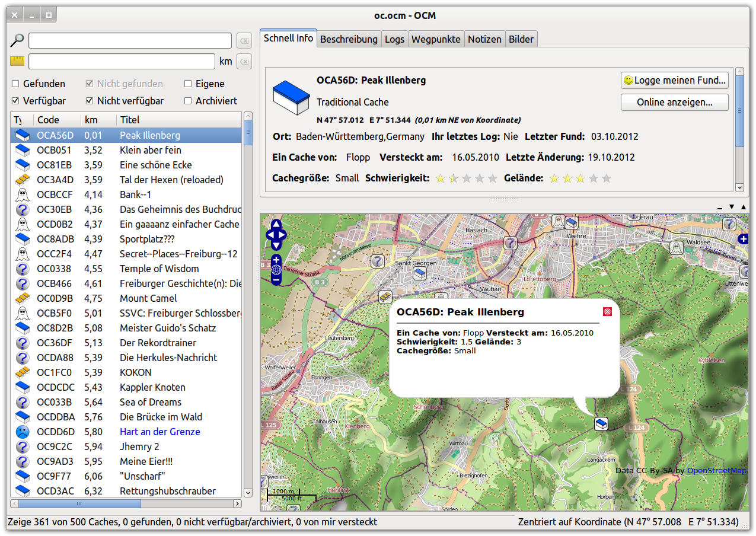Click the multi-cache icon of OC1FC0 row

pos(22,372)
